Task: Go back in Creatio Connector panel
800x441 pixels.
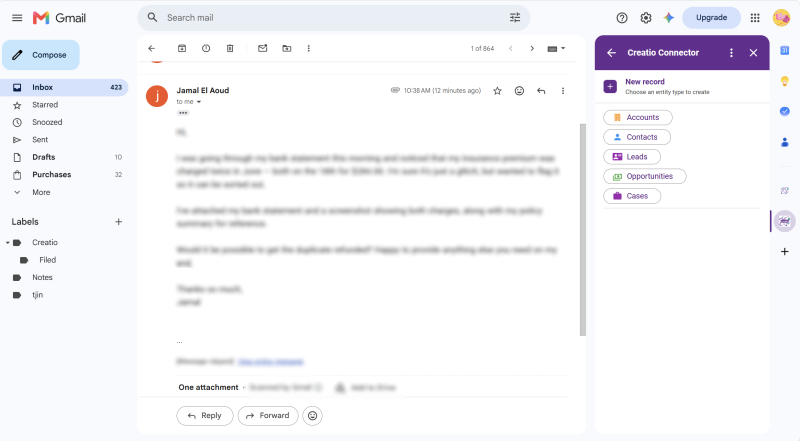Action: click(x=611, y=53)
